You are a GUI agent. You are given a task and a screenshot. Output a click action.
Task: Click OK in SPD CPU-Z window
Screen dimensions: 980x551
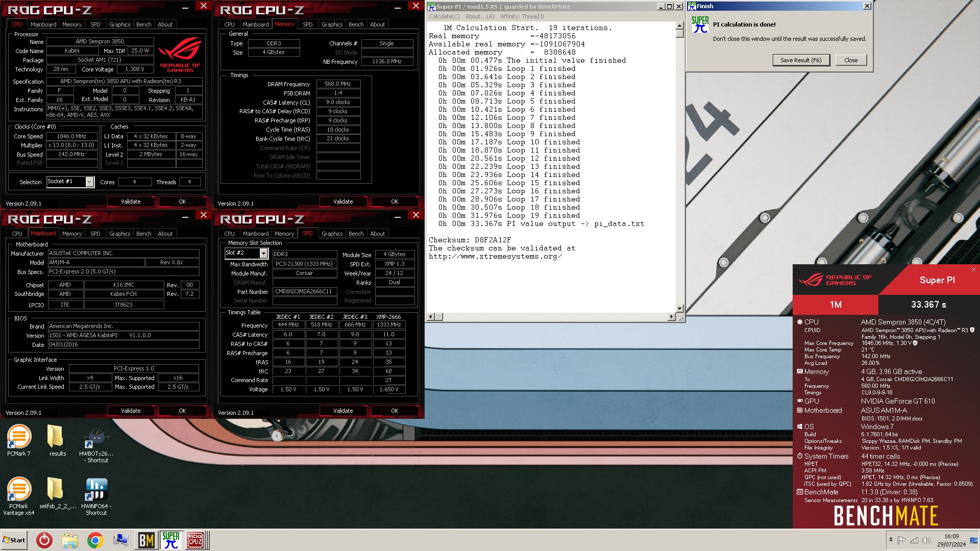point(394,411)
